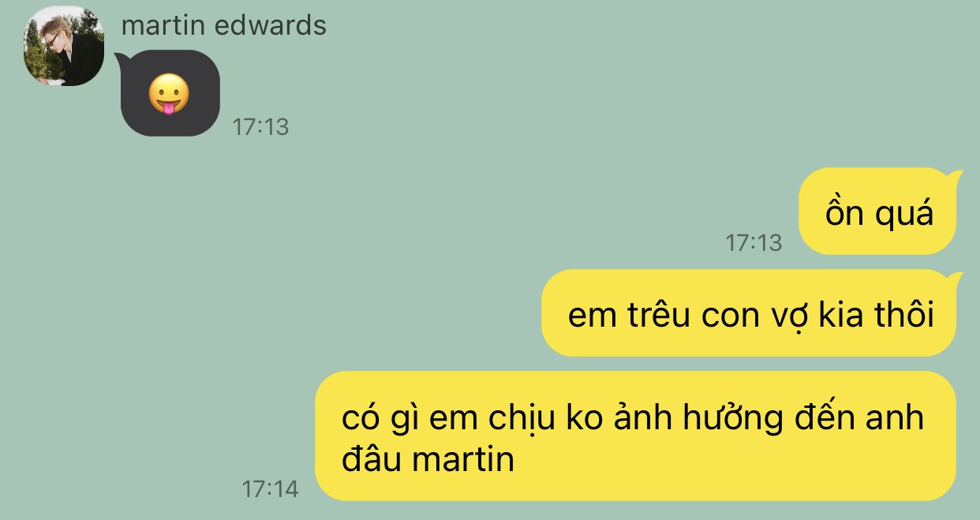Click the word "edwards" in the sender name
The width and height of the screenshot is (980, 520).
(x=271, y=25)
